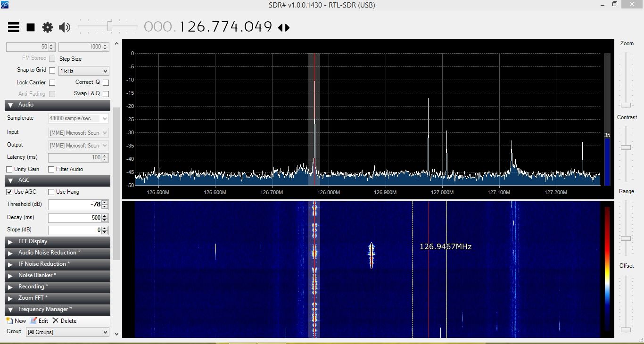Screen dimensions: 644x344
Task: Expand the Zoom FFT section
Action: pos(58,298)
